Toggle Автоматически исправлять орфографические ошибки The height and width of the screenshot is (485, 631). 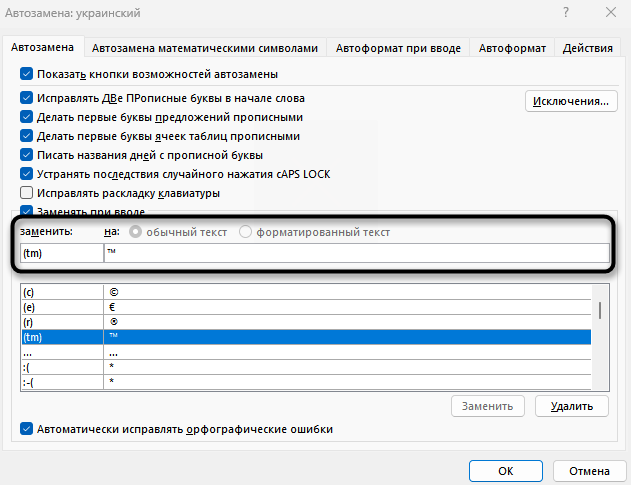coord(27,429)
